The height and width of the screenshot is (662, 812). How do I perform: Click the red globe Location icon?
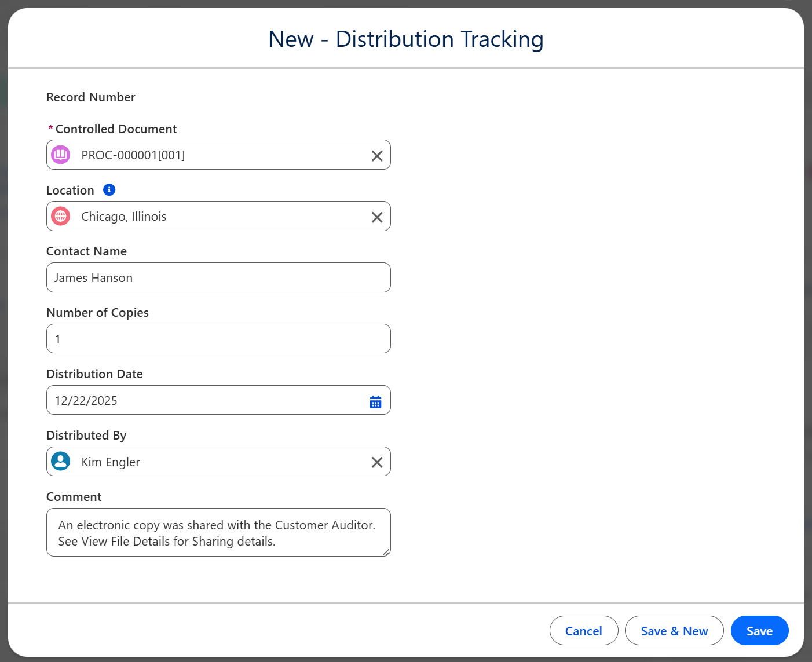coord(61,217)
